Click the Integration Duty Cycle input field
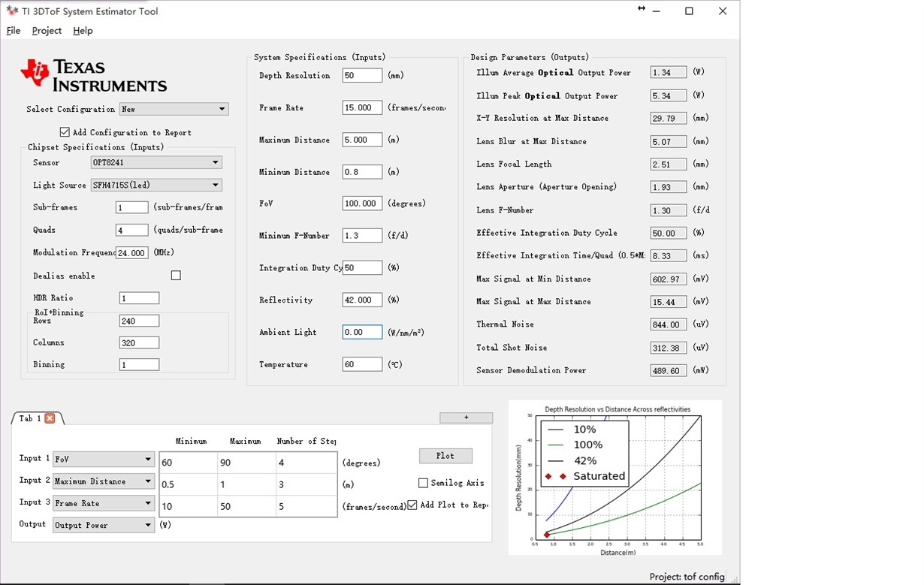 tap(362, 267)
